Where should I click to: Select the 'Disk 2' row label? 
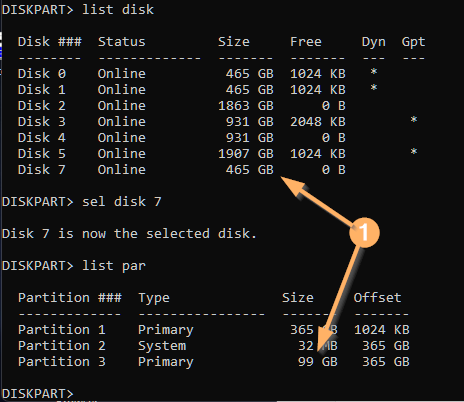coord(42,106)
